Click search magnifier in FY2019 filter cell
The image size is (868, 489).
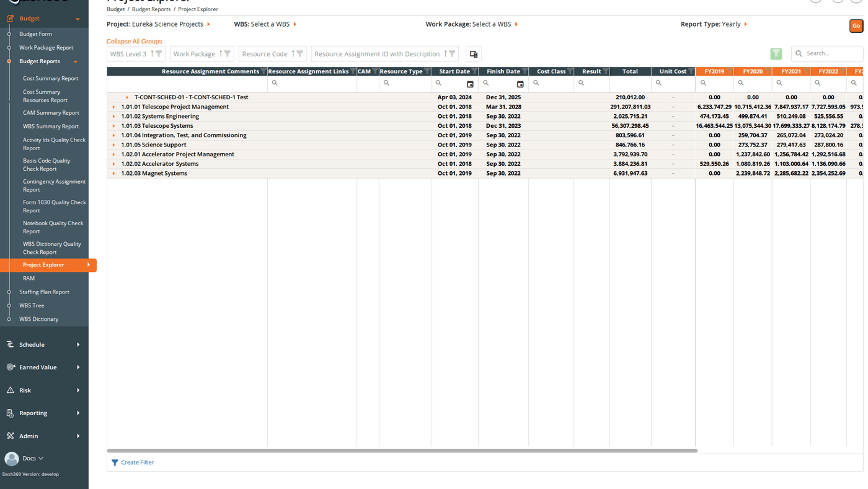pos(703,83)
